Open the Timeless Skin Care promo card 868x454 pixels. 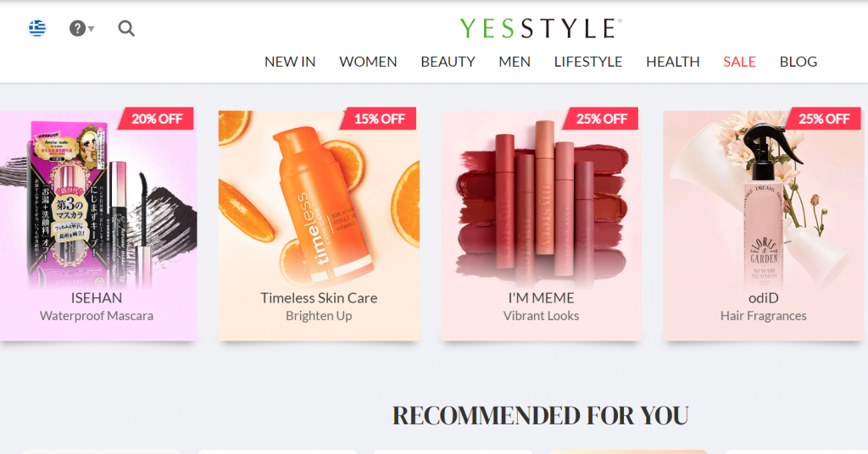(319, 225)
